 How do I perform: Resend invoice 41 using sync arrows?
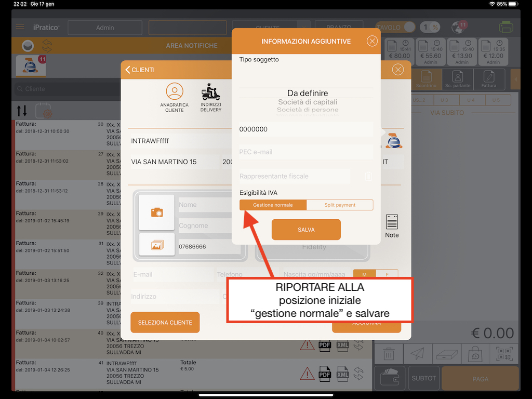point(358,374)
